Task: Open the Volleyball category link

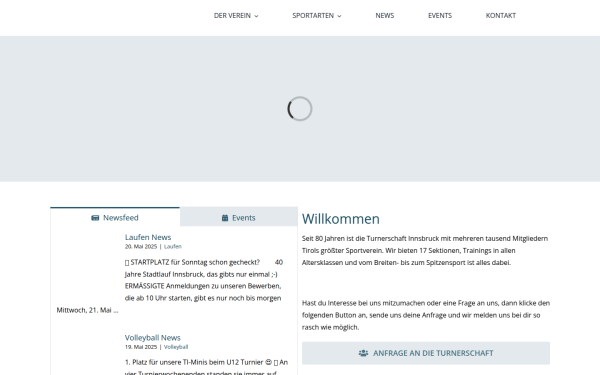Action: tap(176, 347)
